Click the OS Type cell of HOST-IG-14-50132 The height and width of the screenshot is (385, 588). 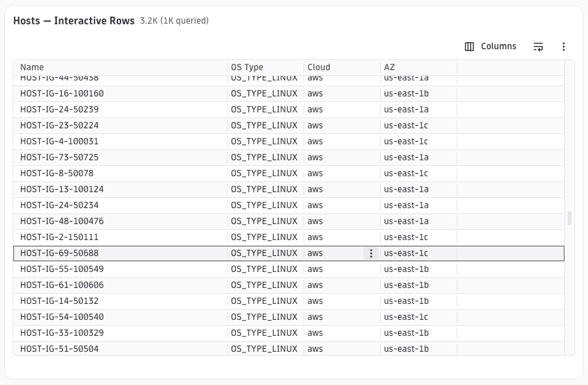coord(265,301)
